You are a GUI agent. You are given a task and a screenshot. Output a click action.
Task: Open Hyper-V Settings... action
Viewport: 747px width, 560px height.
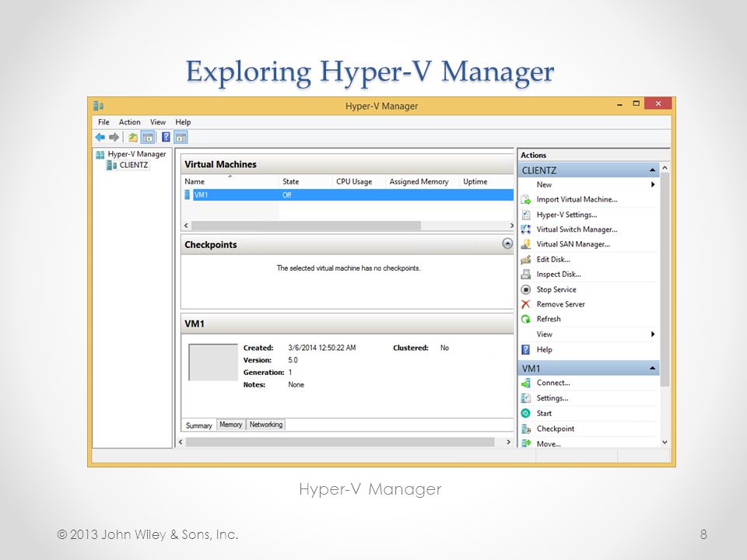click(567, 215)
